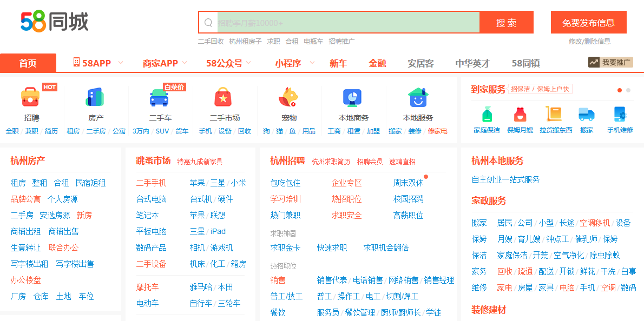Go to the 首页 tab

(x=28, y=63)
